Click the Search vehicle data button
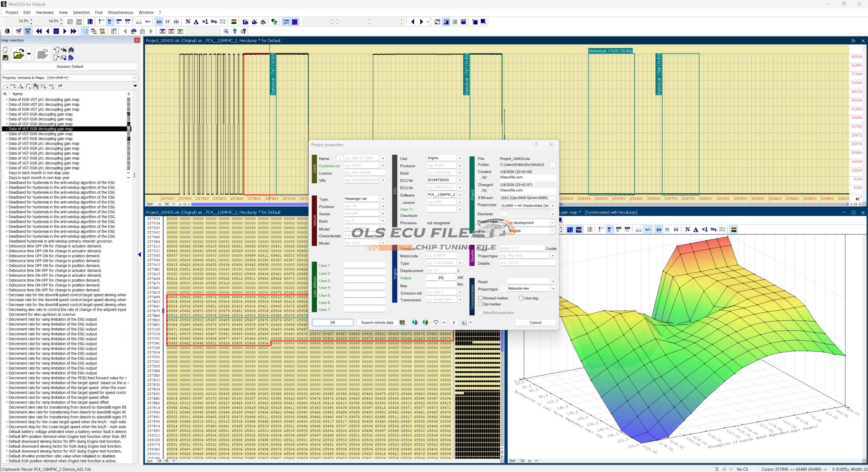The width and height of the screenshot is (868, 472). pyautogui.click(x=377, y=322)
